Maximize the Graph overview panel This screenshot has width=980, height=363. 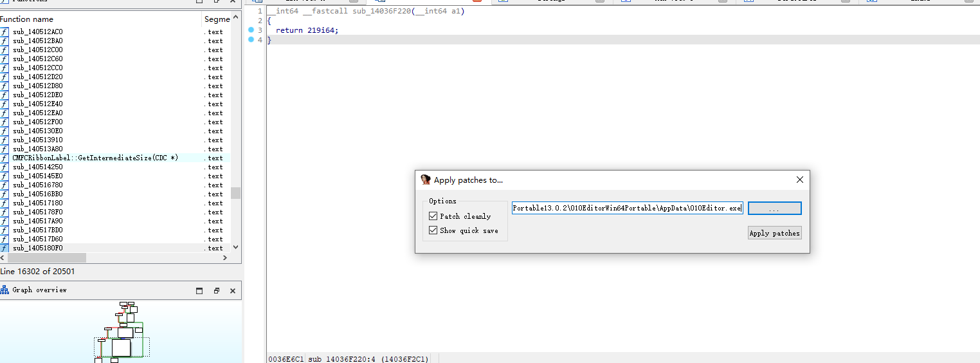click(x=199, y=291)
